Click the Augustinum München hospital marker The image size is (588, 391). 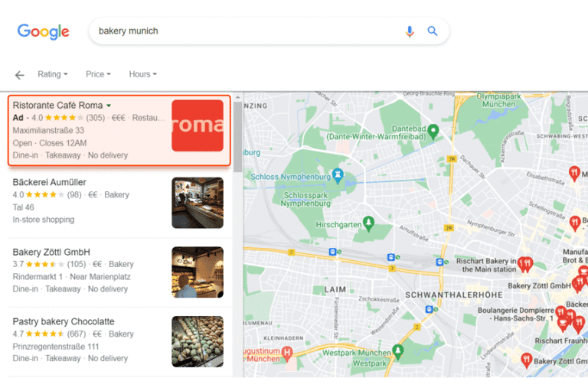(287, 353)
